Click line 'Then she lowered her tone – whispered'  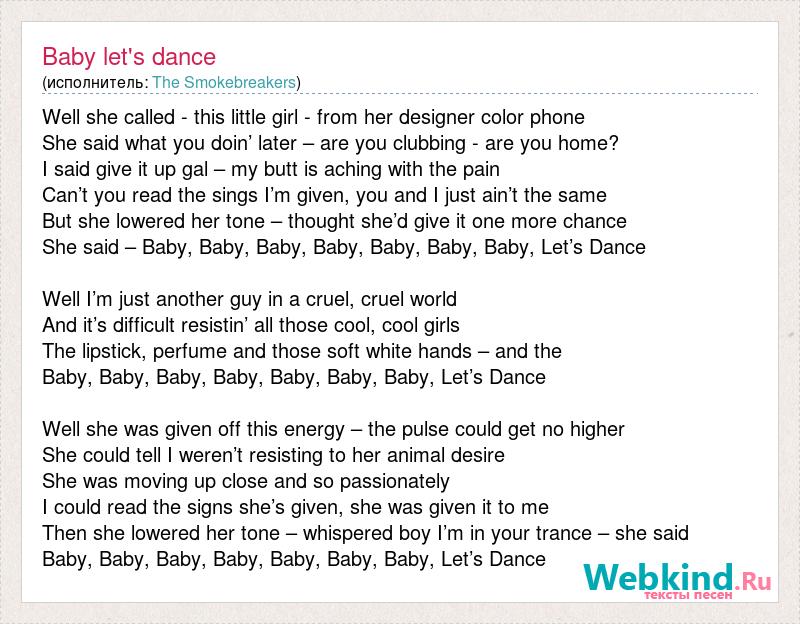pos(365,534)
